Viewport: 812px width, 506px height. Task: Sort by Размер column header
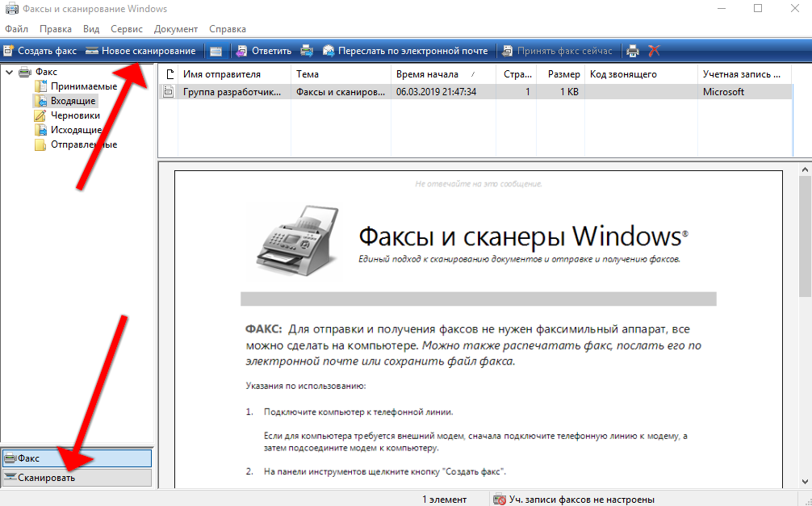click(x=560, y=74)
